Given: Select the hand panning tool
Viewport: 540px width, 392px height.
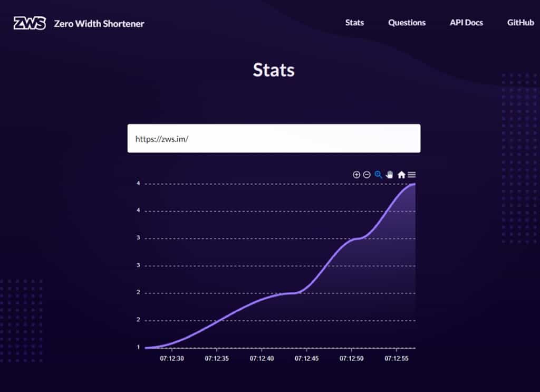Looking at the screenshot, I should 390,175.
